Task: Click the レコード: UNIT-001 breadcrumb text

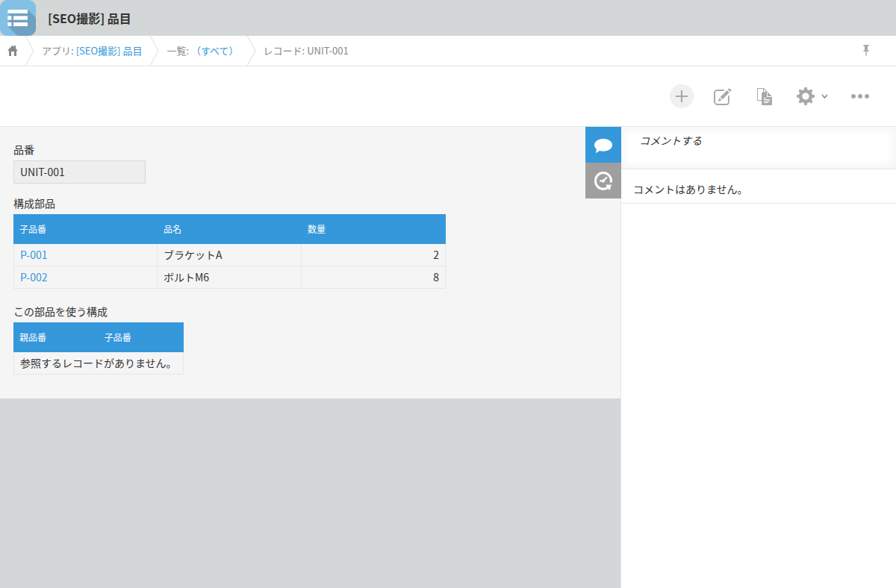Action: 306,51
